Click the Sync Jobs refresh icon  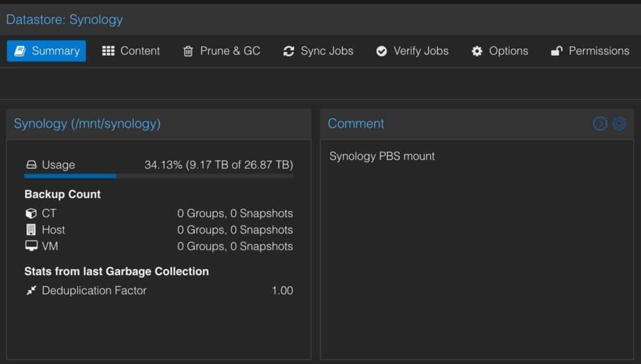click(x=289, y=51)
